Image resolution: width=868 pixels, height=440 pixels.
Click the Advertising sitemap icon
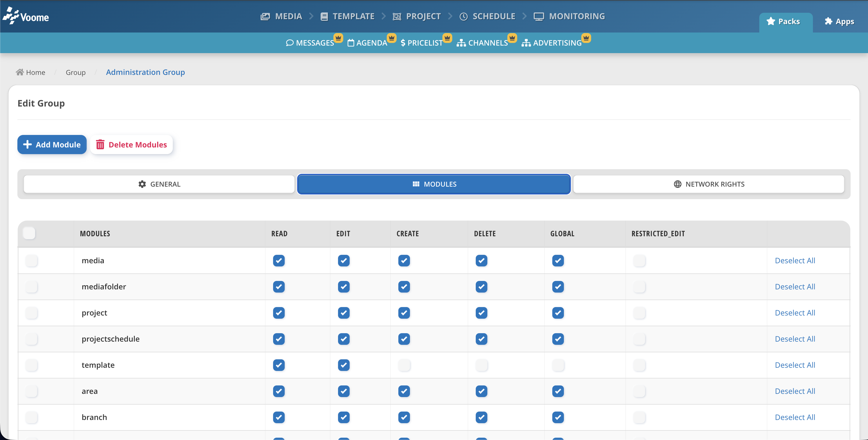coord(526,43)
